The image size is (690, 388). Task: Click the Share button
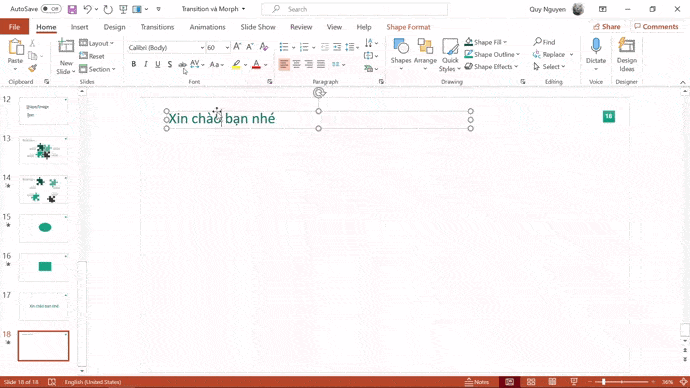(x=606, y=26)
